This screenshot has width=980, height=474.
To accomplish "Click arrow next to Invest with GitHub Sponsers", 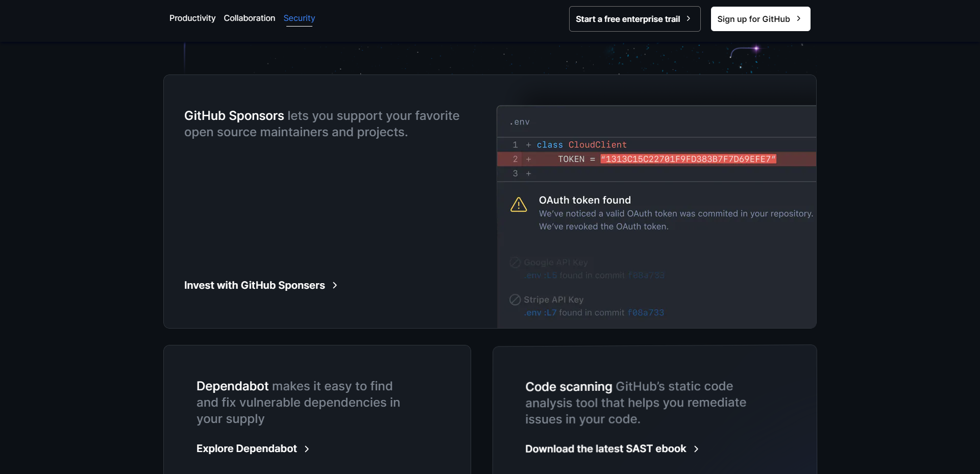I will tap(335, 285).
